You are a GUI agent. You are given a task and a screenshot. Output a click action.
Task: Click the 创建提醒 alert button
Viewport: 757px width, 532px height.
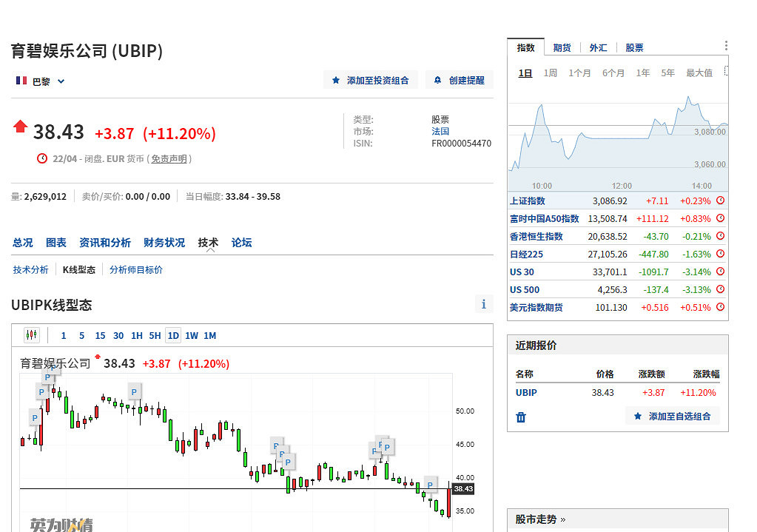pos(460,80)
